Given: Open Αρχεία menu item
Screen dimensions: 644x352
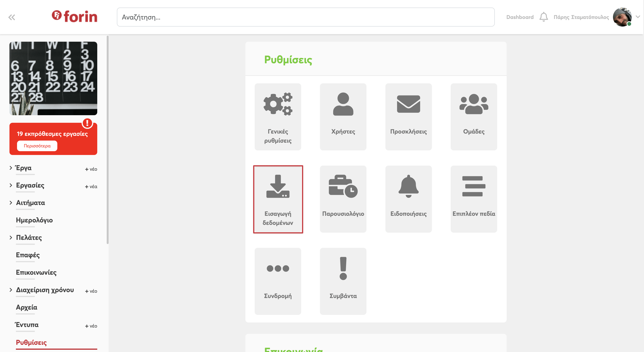Looking at the screenshot, I should 26,307.
